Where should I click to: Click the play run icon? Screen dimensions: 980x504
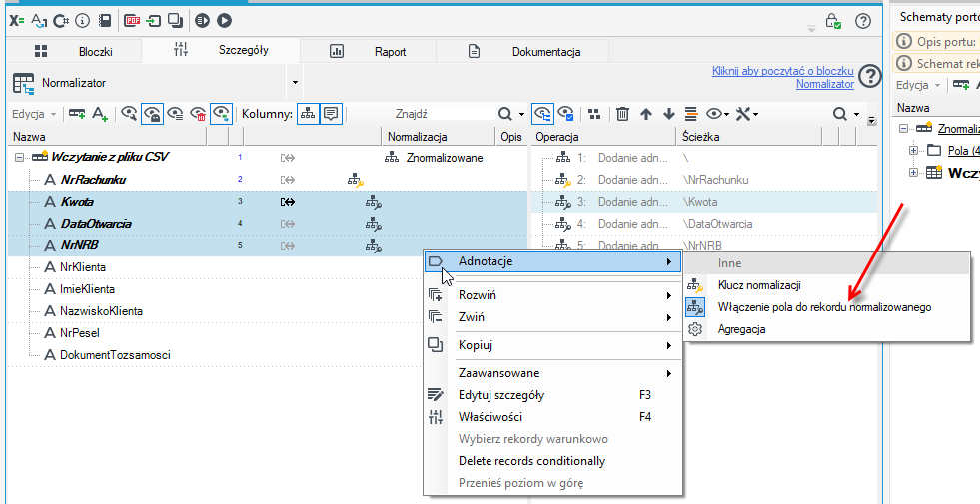(225, 21)
